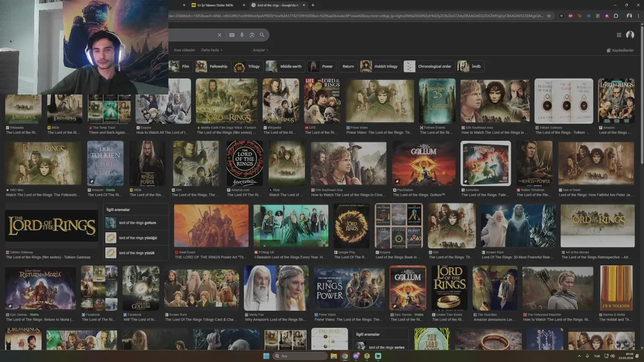Image resolution: width=644 pixels, height=362 pixels.
Task: Filter images by Power chip
Action: pos(321,66)
